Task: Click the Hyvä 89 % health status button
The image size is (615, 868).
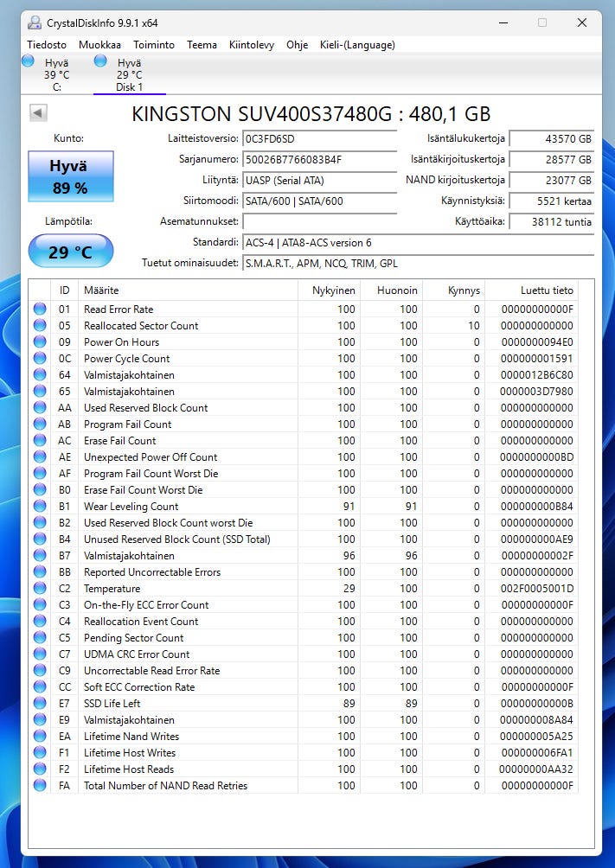Action: coord(71,176)
